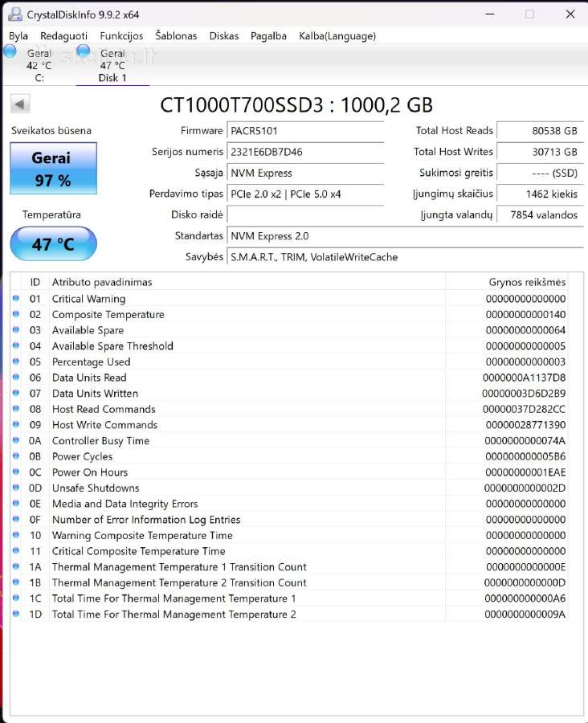This screenshot has height=723, width=588.
Task: Open the Šablonas menu
Action: 176,36
